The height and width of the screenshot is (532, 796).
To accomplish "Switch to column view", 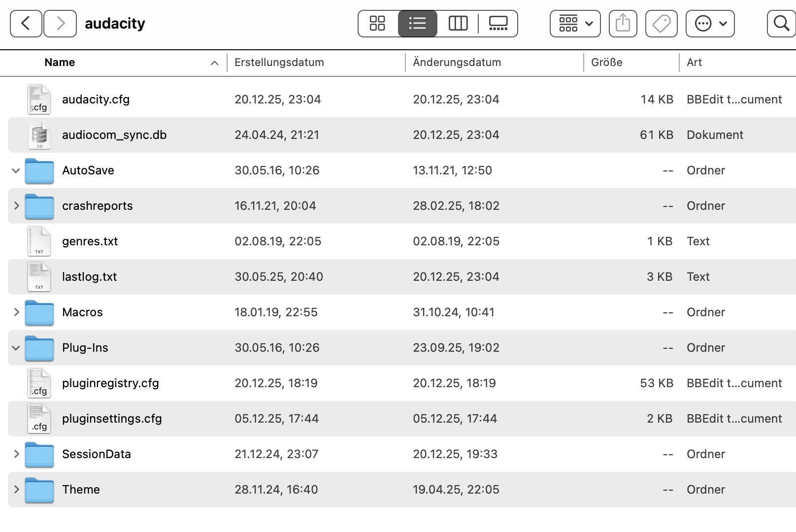I will [458, 23].
